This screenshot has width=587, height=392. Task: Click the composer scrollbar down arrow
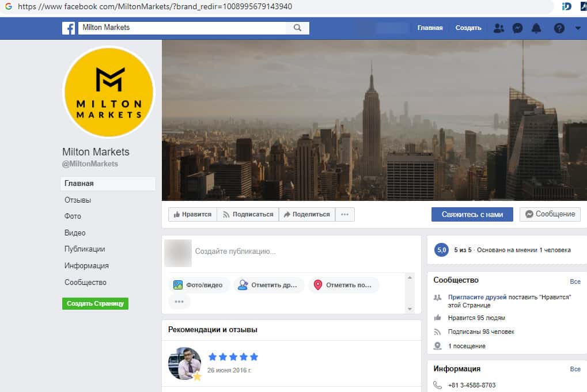click(x=410, y=309)
